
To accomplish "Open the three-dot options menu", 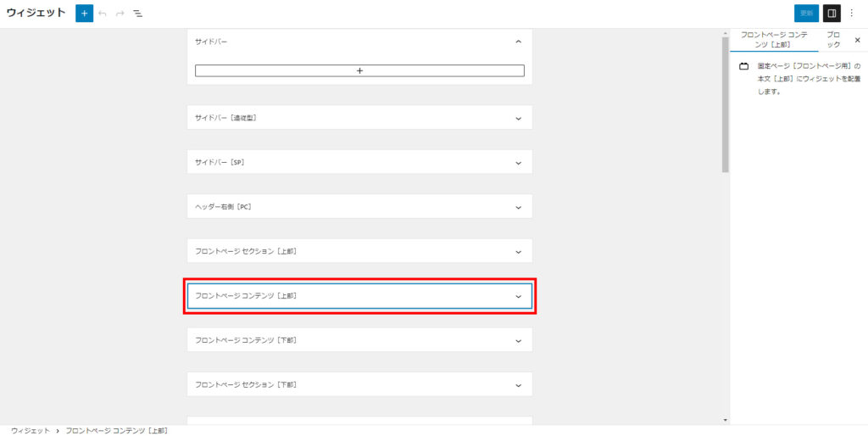I will (852, 14).
